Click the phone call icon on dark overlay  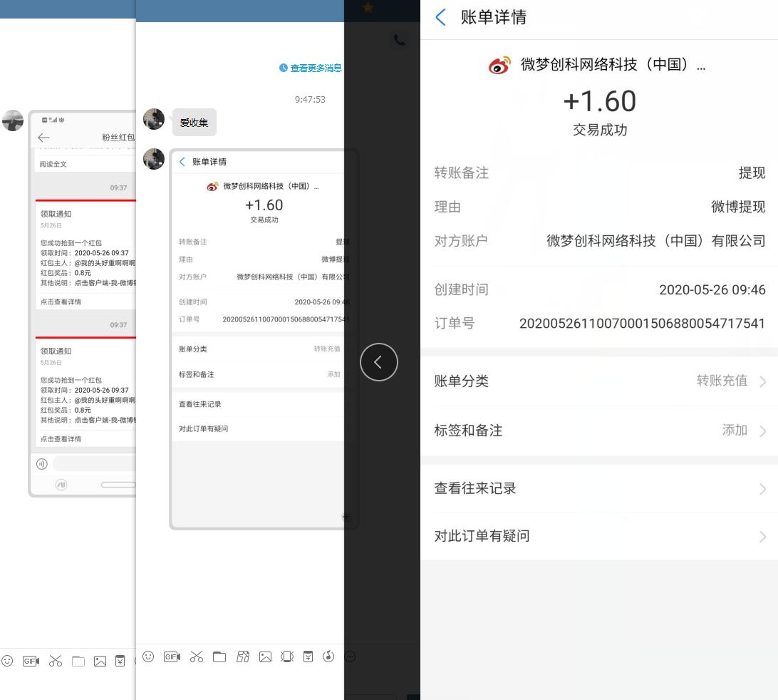400,40
